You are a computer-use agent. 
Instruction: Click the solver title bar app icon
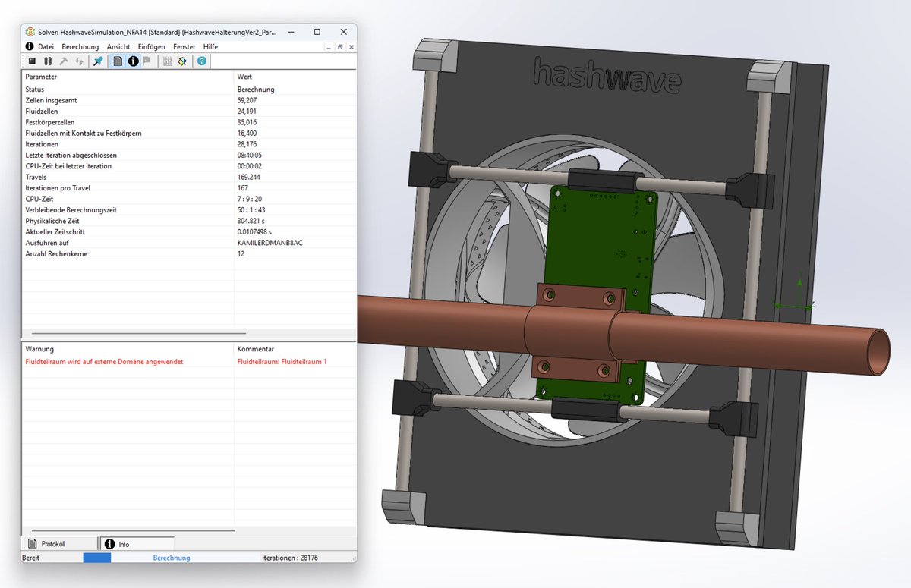click(30, 32)
